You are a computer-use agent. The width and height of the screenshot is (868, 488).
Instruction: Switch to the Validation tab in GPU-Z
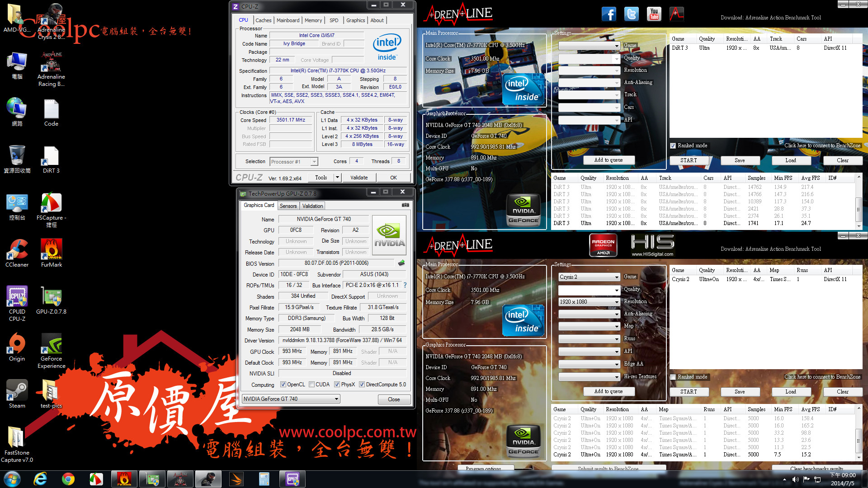click(313, 206)
